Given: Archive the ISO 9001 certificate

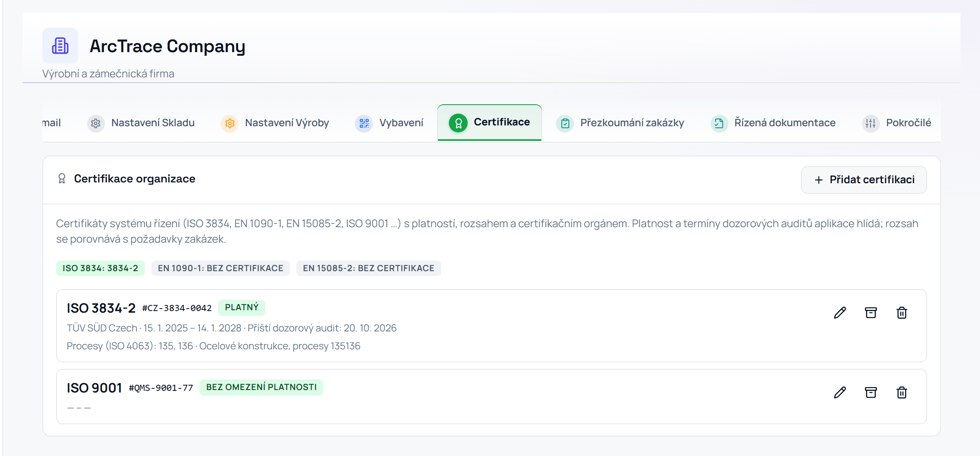Looking at the screenshot, I should coord(871,392).
